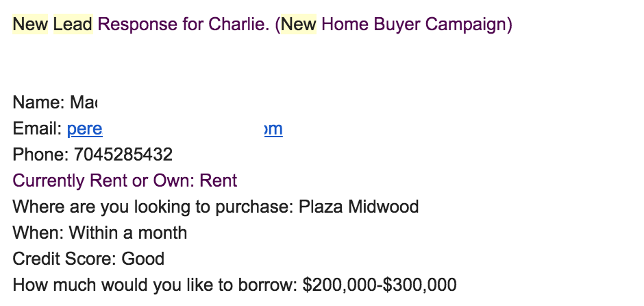Image resolution: width=644 pixels, height=306 pixels.
Task: Click the phone number 7045285432
Action: pos(123,155)
